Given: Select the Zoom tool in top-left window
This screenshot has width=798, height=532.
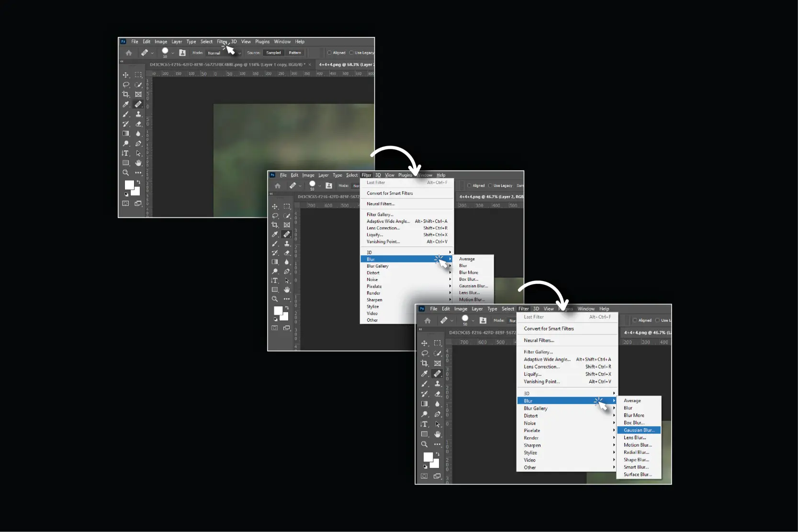Looking at the screenshot, I should [x=125, y=173].
